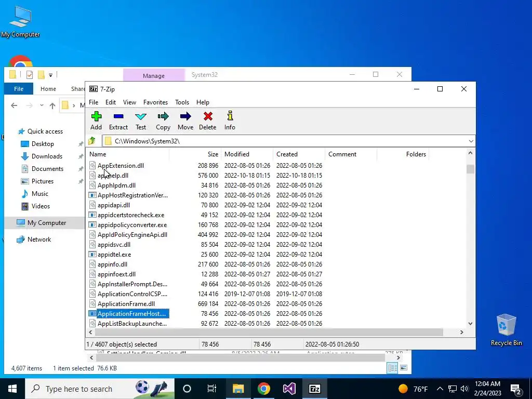Image resolution: width=532 pixels, height=399 pixels.
Task: Click the AppListBackupLaunche file icon
Action: 92,323
